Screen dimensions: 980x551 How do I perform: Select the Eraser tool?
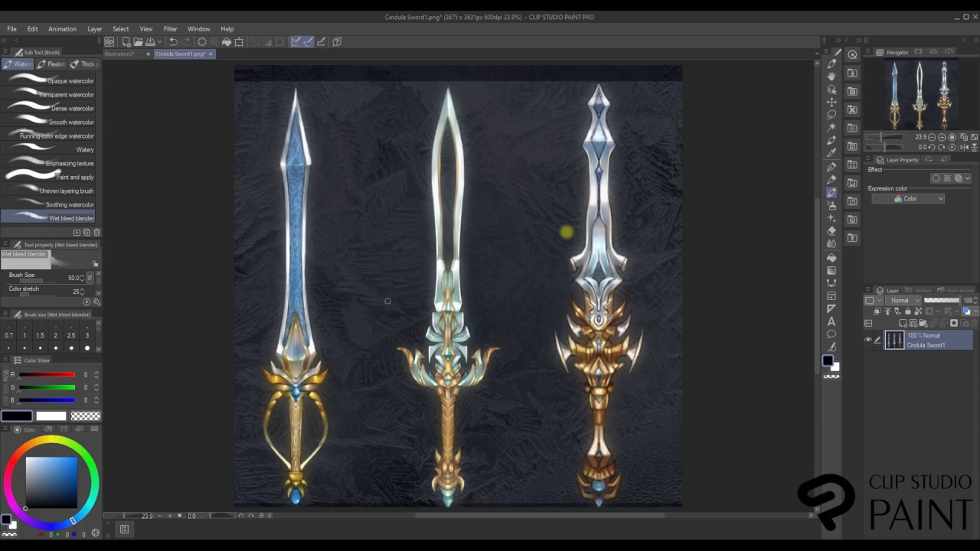coord(832,230)
